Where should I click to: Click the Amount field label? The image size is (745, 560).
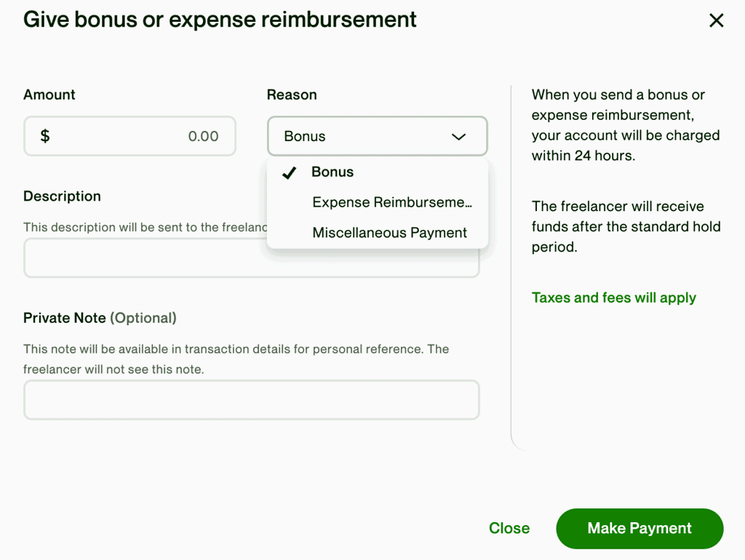coord(49,95)
